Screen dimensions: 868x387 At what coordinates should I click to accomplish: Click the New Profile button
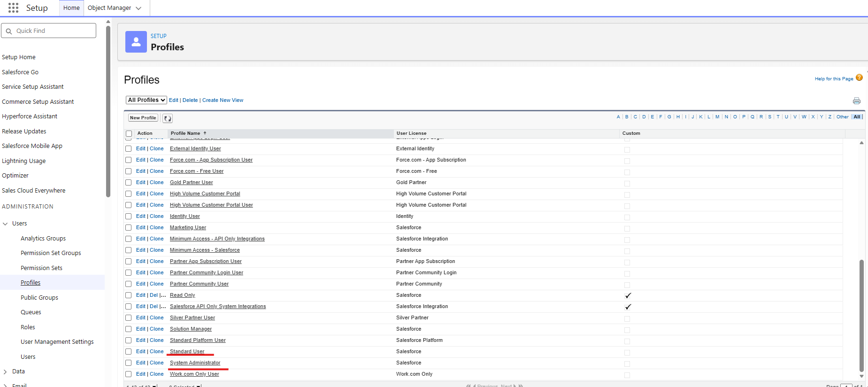pos(143,118)
